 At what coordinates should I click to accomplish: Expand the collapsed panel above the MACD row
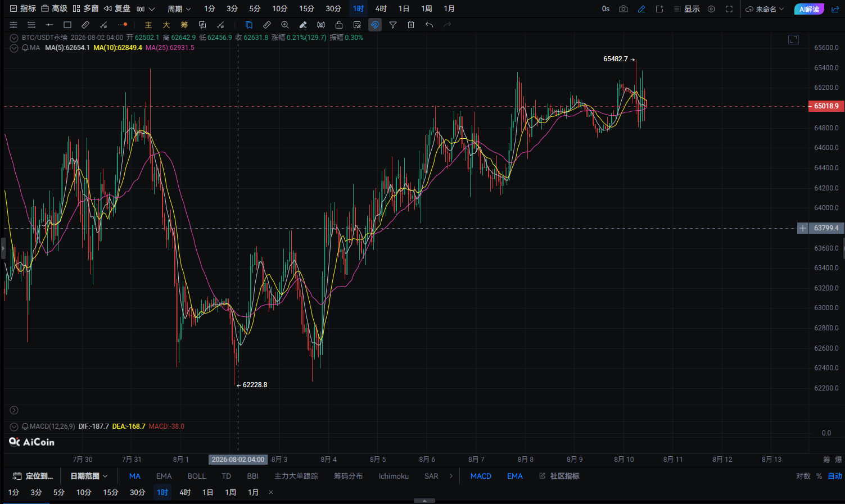14,410
